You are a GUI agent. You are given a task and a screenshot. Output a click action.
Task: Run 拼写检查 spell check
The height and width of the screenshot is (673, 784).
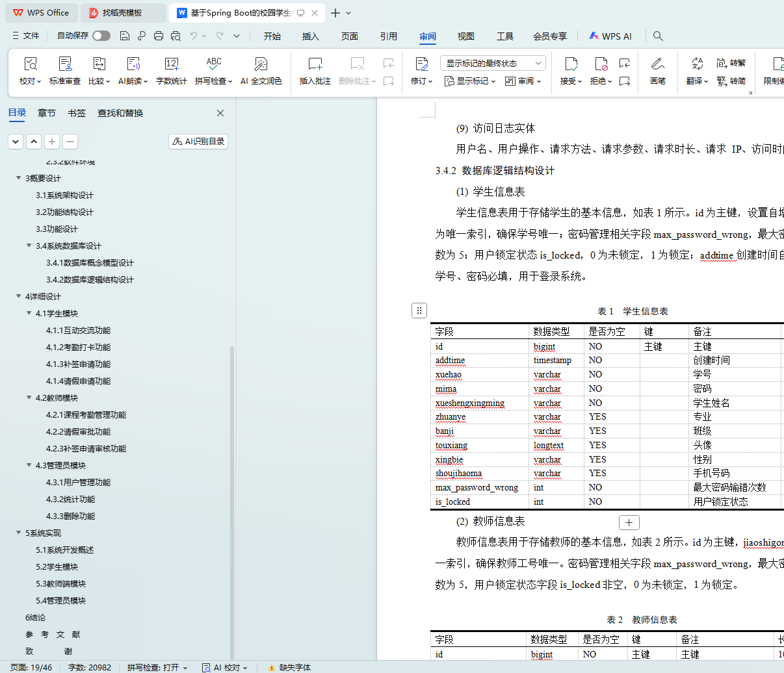pyautogui.click(x=213, y=71)
